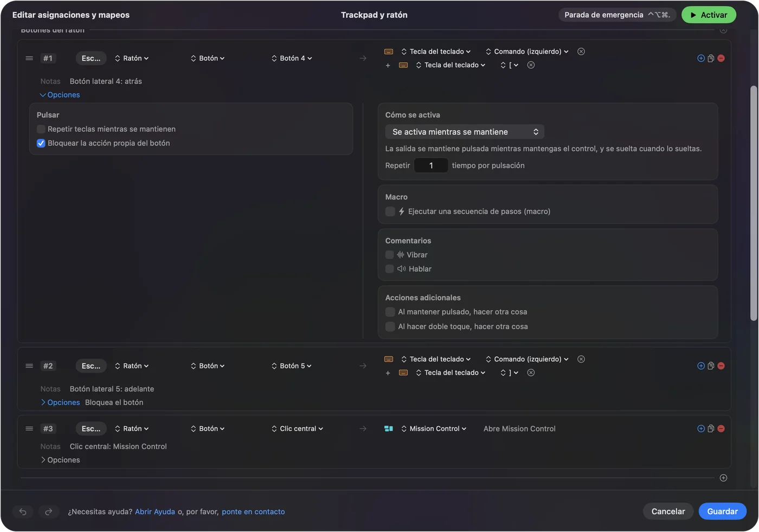Check Al mantener pulsado, hacer otra cosa

[x=390, y=312]
